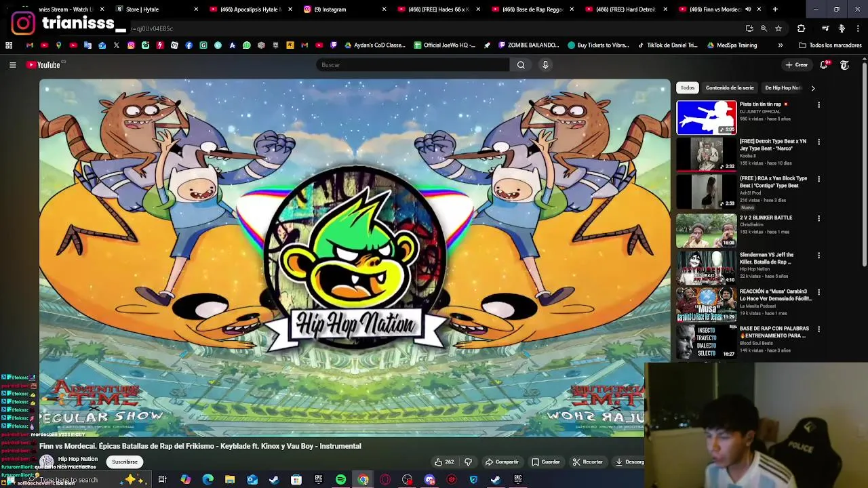
Task: Select the Contenido de la serie chip
Action: [x=730, y=88]
